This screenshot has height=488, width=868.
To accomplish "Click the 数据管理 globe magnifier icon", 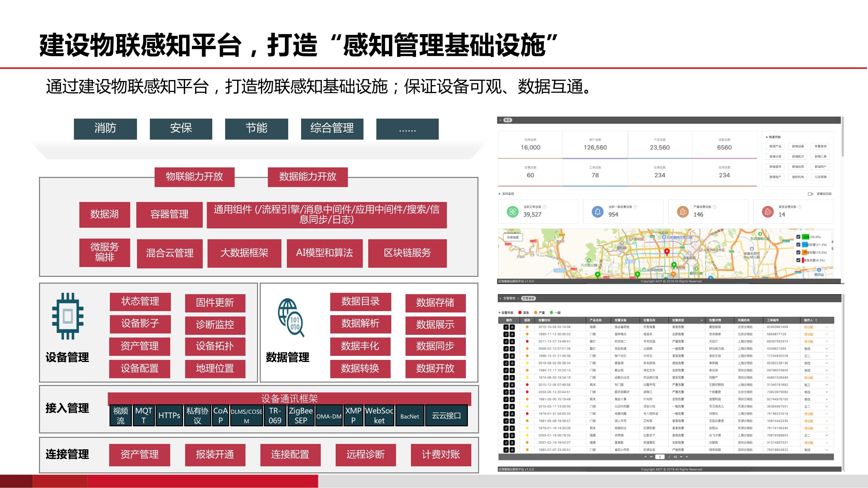I will pyautogui.click(x=291, y=318).
